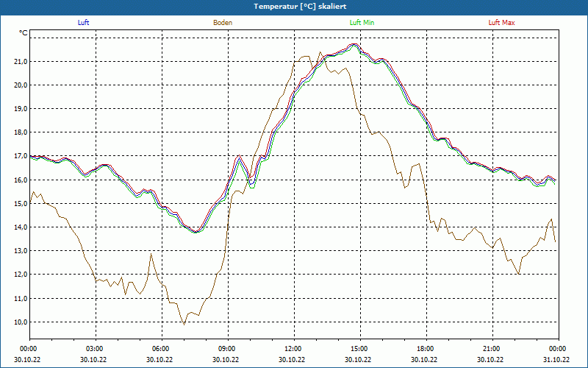Click the brown 'Boden' legend label
This screenshot has width=588, height=368.
click(x=223, y=23)
